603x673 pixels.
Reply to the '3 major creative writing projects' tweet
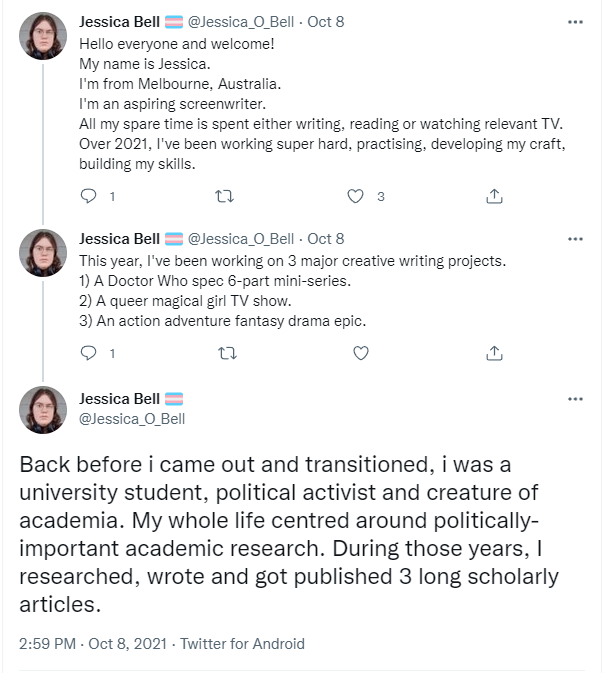pyautogui.click(x=89, y=353)
